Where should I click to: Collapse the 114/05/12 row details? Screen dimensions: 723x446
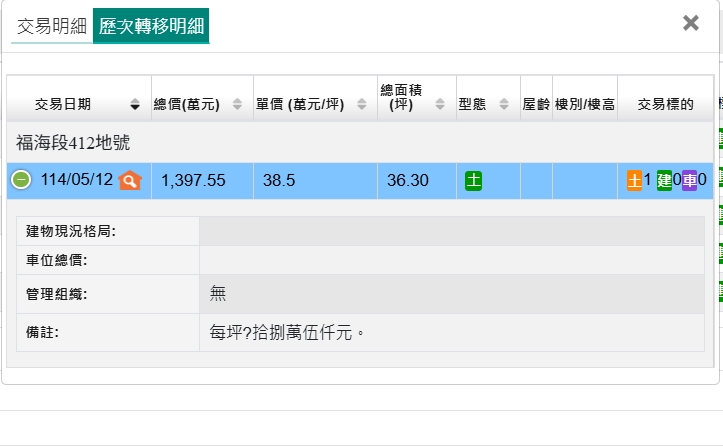(x=21, y=180)
